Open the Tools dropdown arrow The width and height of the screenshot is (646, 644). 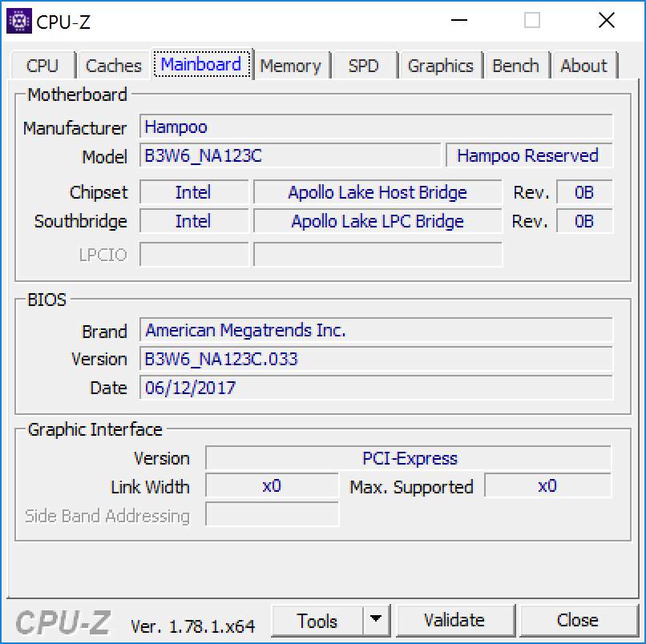pos(376,620)
